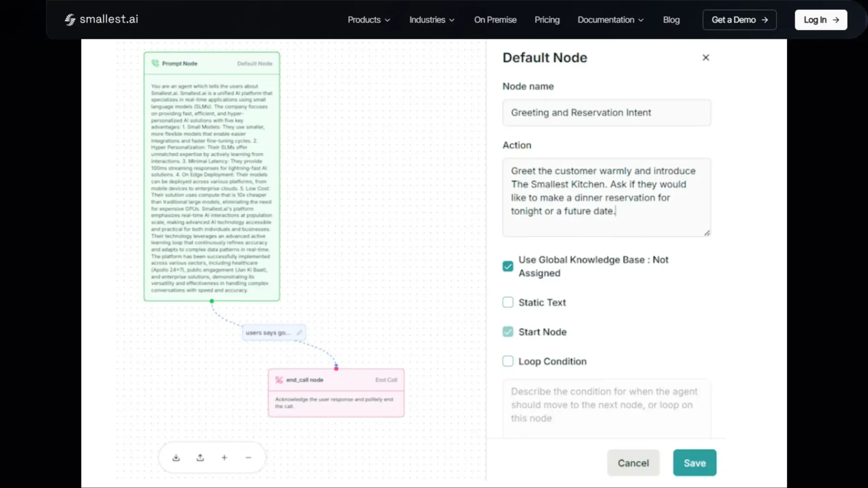Click the upload icon in canvas toolbar
The height and width of the screenshot is (488, 868).
coord(200,458)
